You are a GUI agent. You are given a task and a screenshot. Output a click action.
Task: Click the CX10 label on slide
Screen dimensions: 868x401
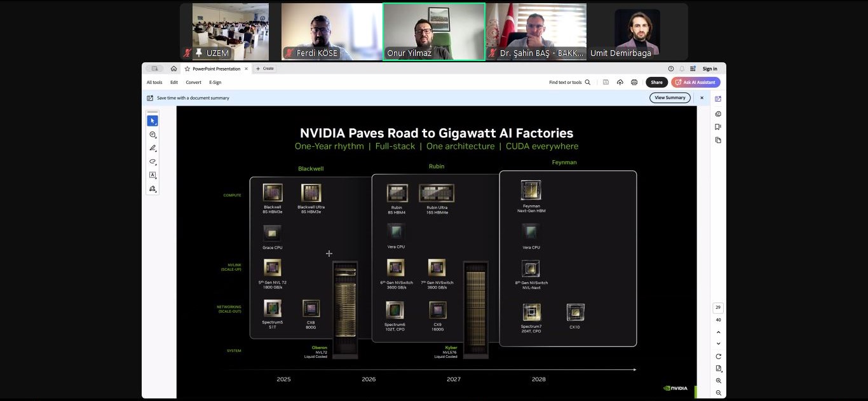tap(574, 327)
